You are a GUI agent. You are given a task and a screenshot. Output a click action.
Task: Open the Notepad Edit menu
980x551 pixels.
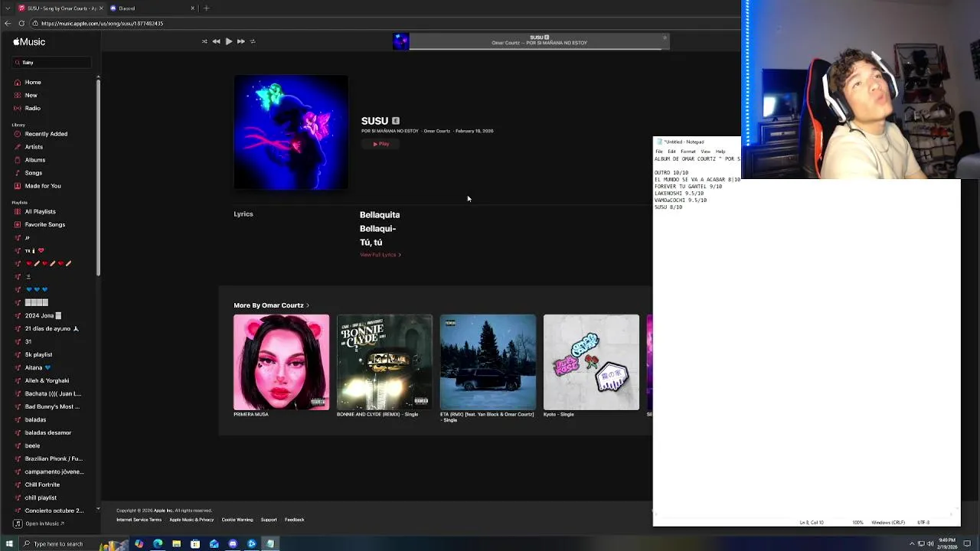[671, 152]
